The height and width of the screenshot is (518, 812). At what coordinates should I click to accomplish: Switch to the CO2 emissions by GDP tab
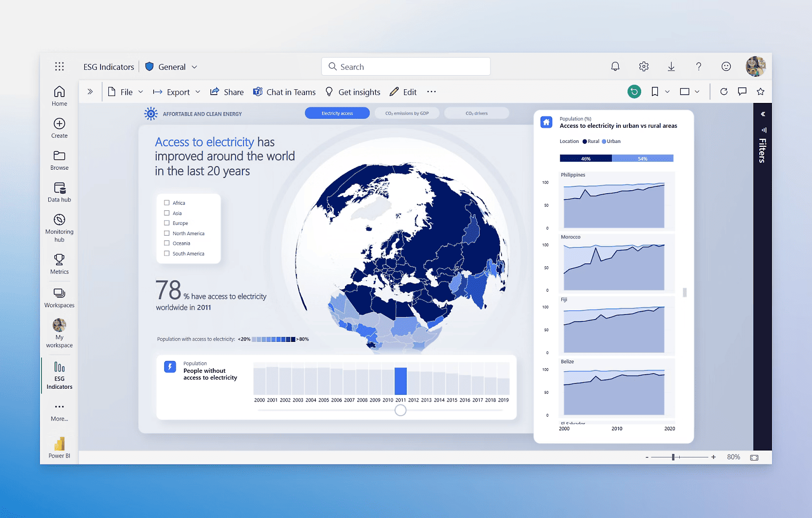[x=407, y=113]
